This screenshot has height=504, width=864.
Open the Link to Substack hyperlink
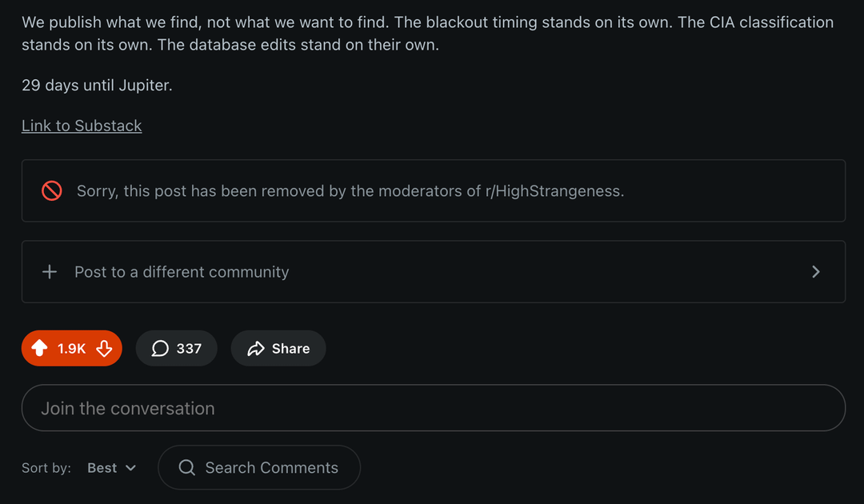(82, 126)
